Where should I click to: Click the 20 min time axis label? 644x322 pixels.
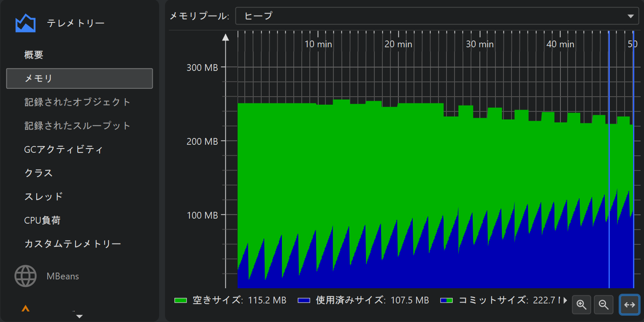(x=398, y=44)
